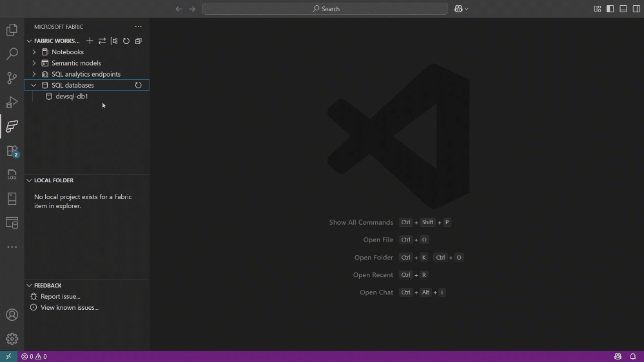The height and width of the screenshot is (362, 644).
Task: Select the Semantic models label
Action: [77, 63]
